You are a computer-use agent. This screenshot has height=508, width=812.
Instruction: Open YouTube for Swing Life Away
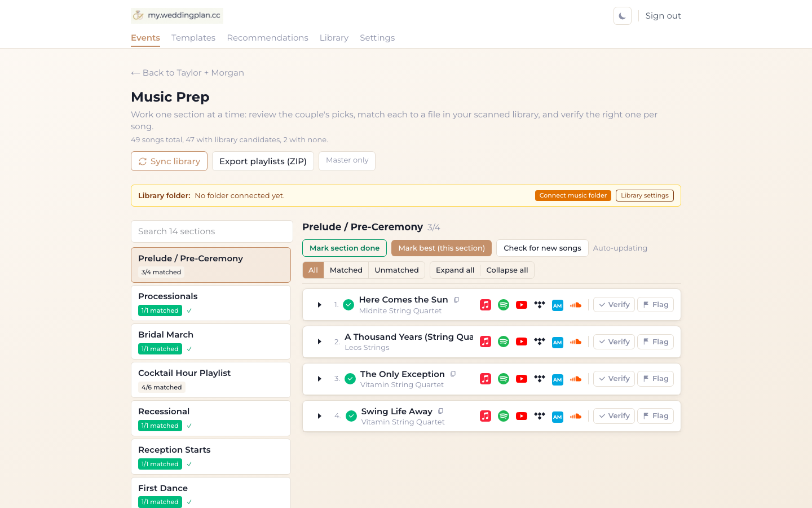[x=522, y=416]
